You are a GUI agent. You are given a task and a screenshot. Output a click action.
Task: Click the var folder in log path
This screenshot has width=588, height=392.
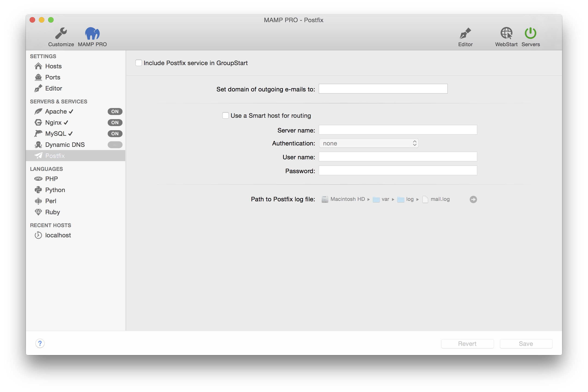(381, 199)
